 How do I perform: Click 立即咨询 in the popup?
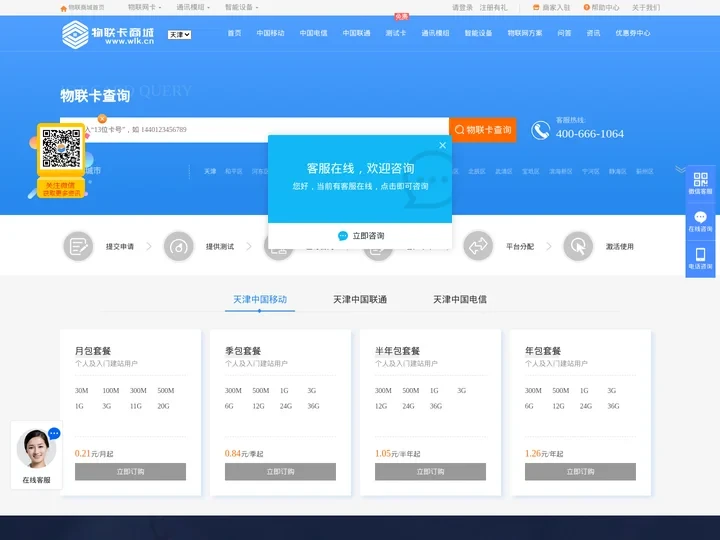pos(360,236)
